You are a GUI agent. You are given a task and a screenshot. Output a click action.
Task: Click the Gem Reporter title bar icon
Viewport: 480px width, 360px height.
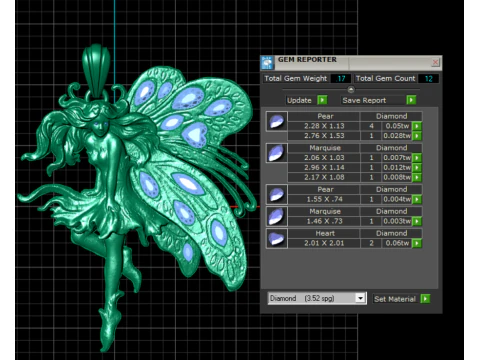[267, 62]
